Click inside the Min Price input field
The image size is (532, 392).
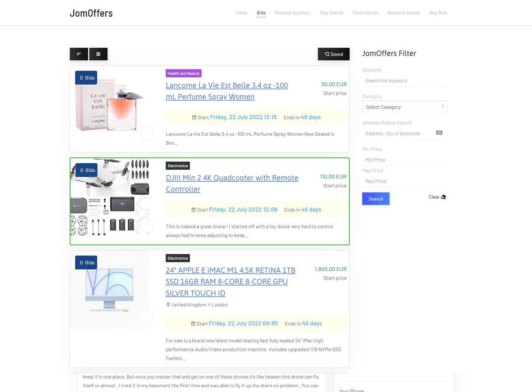pos(404,160)
